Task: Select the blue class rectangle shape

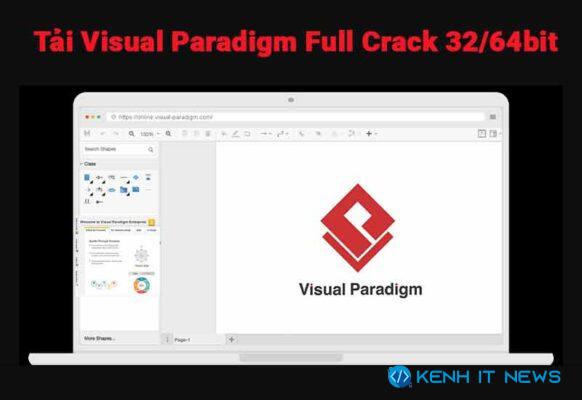Action: coord(87,177)
